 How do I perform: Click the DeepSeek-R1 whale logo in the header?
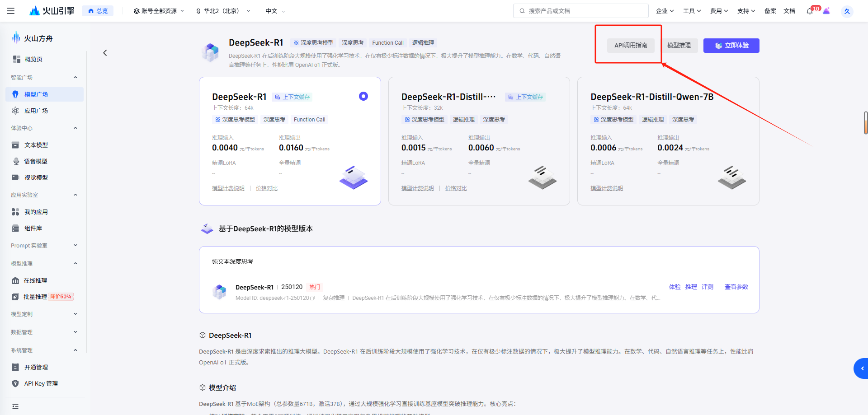[x=211, y=52]
